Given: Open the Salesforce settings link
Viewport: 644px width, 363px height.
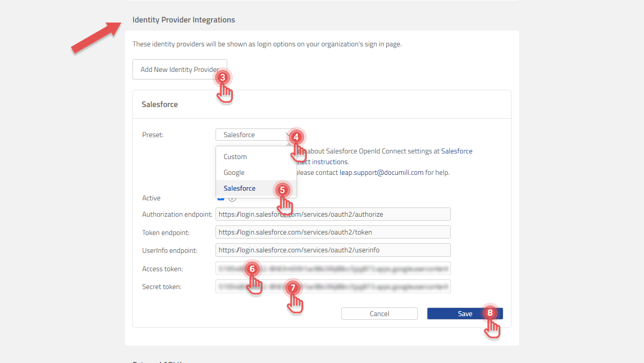Looking at the screenshot, I should tap(457, 151).
